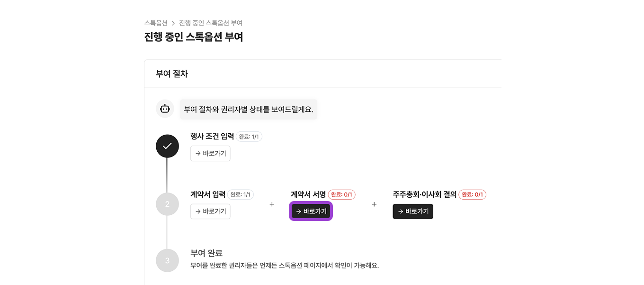This screenshot has width=644, height=285.
Task: Navigate via the 스톡옵션 breadcrumb link
Action: tap(156, 23)
